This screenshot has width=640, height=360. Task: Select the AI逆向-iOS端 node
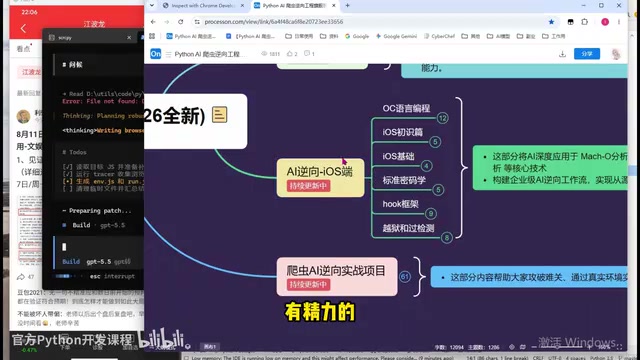tap(320, 178)
